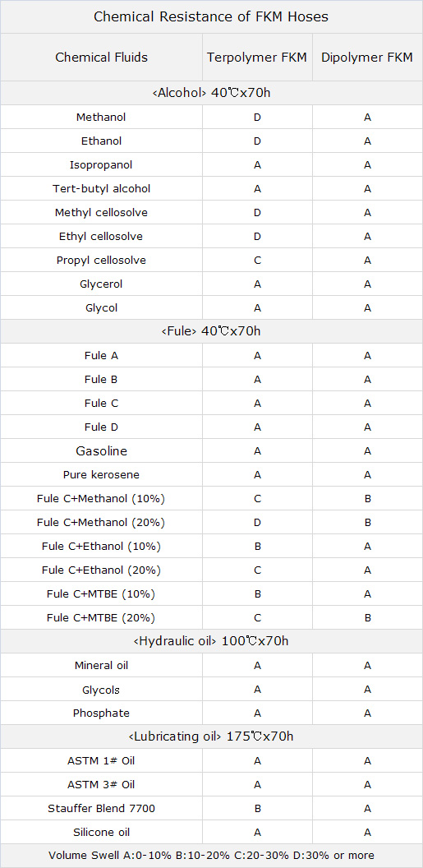Click the Stauffer Blend 7700 label
Viewport: 423px width, 868px height.
[101, 809]
